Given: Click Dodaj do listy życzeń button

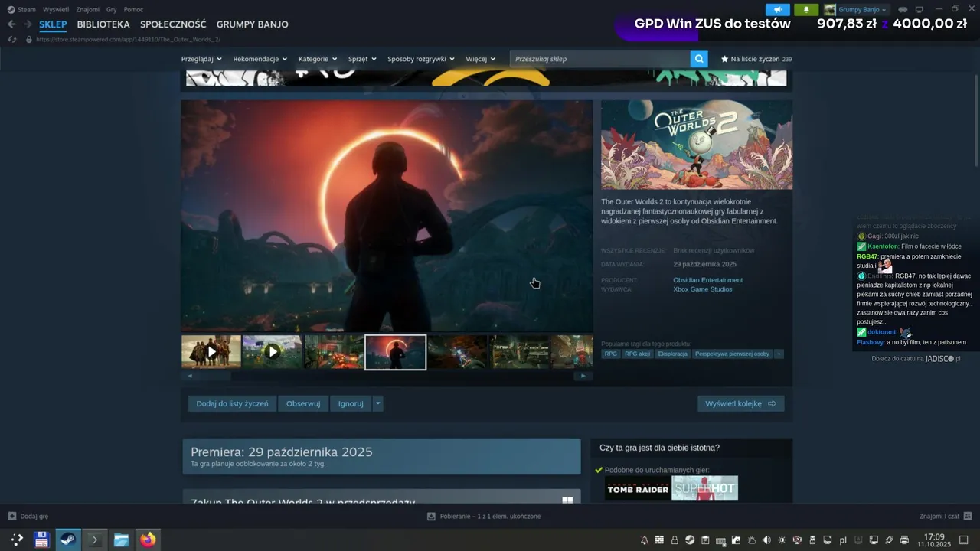Looking at the screenshot, I should [x=232, y=403].
